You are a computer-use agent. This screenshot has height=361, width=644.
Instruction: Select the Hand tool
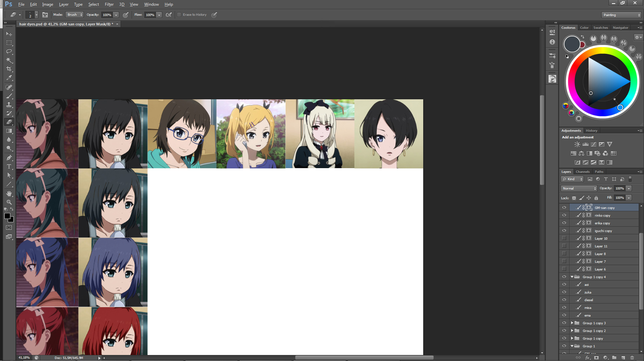(x=9, y=194)
